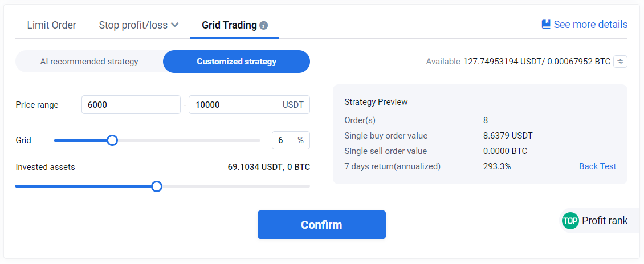Click the Invested assets slider handle
Image resolution: width=644 pixels, height=264 pixels.
click(157, 186)
